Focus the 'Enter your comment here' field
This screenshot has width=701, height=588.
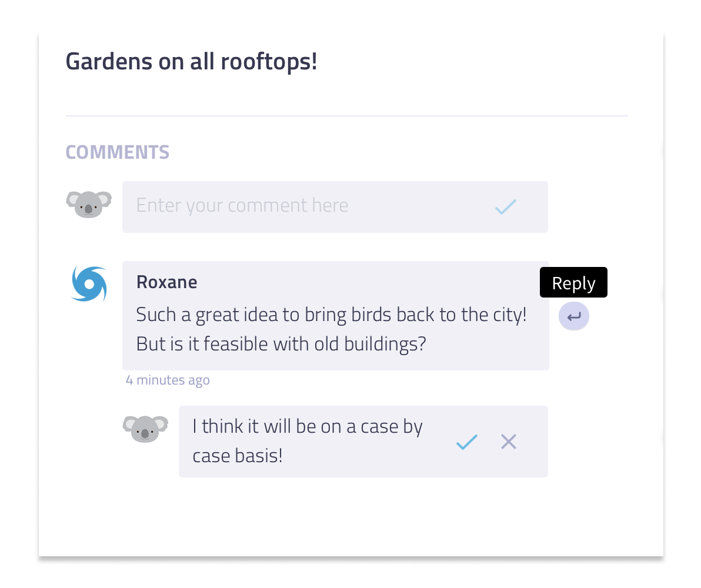pyautogui.click(x=335, y=206)
